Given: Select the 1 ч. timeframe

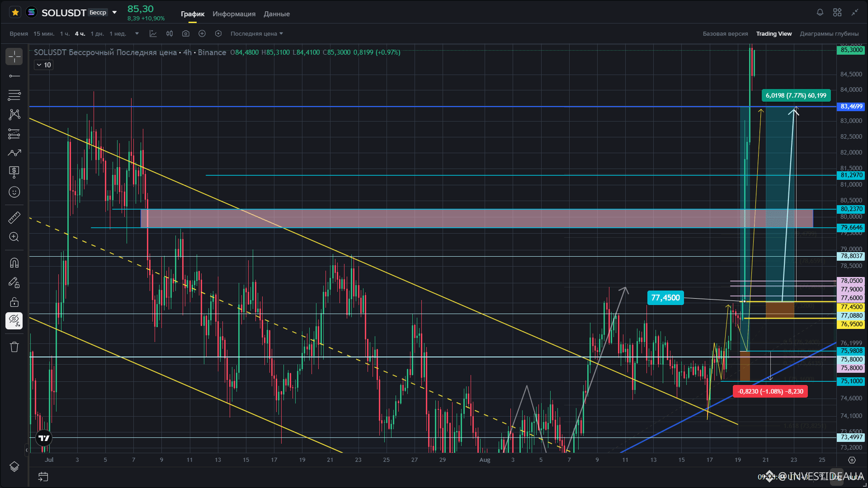Looking at the screenshot, I should click(x=65, y=34).
